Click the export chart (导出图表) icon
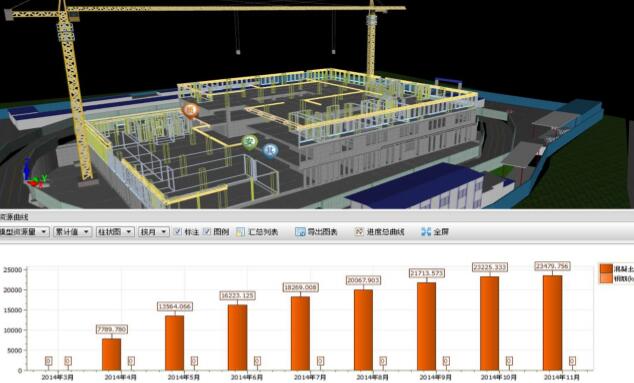 (300, 232)
